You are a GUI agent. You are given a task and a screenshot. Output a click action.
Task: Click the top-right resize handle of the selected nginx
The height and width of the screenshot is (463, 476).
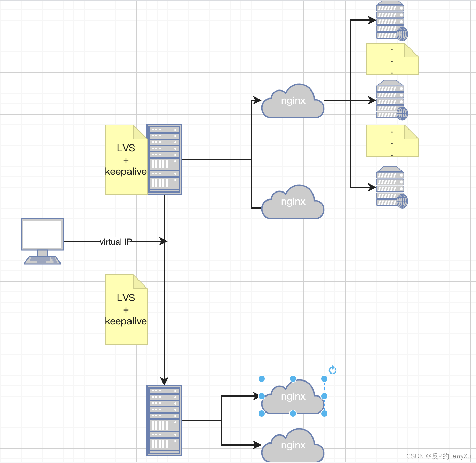tap(324, 379)
